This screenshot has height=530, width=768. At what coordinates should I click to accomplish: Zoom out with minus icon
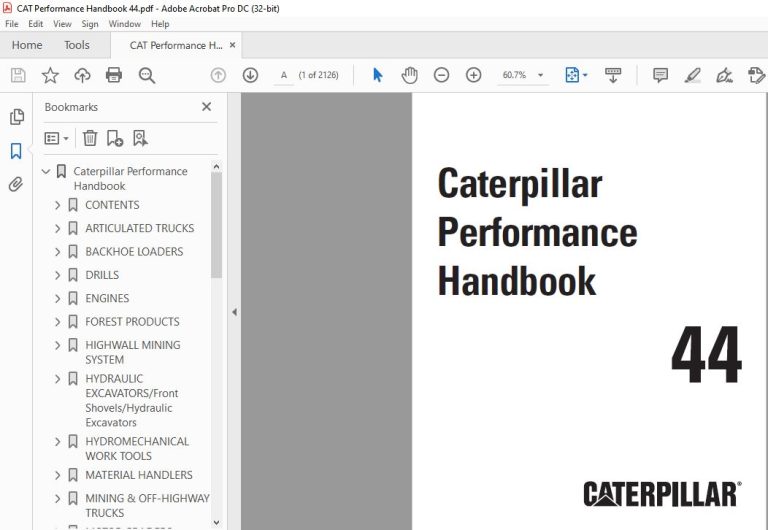[x=441, y=75]
